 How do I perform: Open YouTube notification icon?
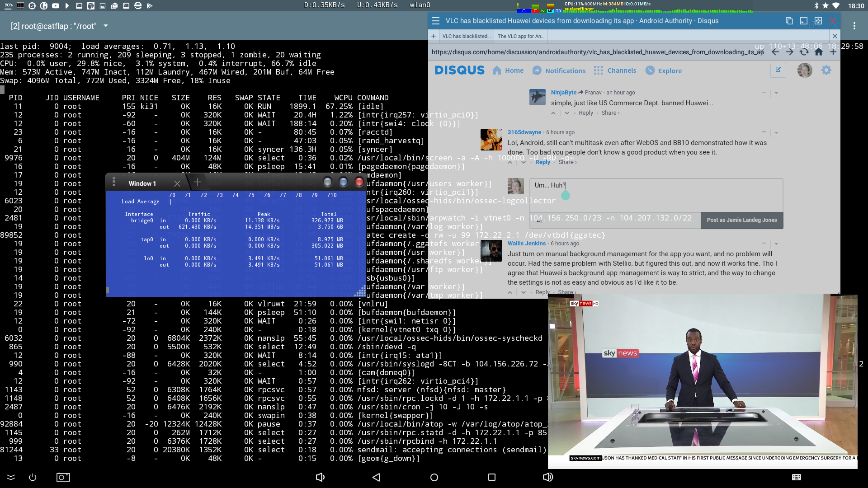click(x=56, y=5)
